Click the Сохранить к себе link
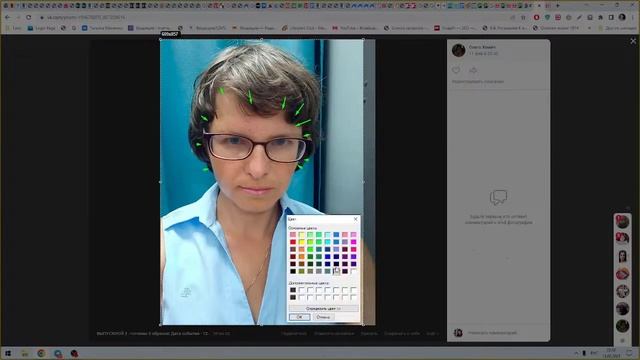Screen dimensions: 640x360 click(402, 333)
